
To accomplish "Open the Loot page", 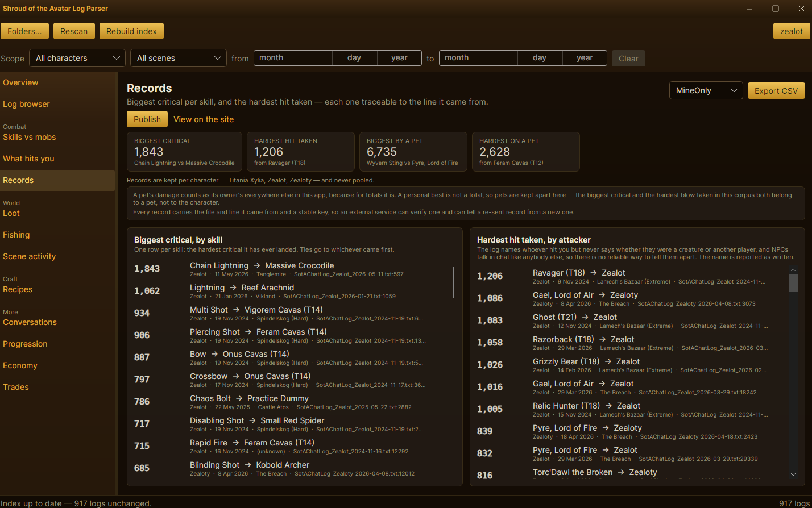I will [57, 213].
